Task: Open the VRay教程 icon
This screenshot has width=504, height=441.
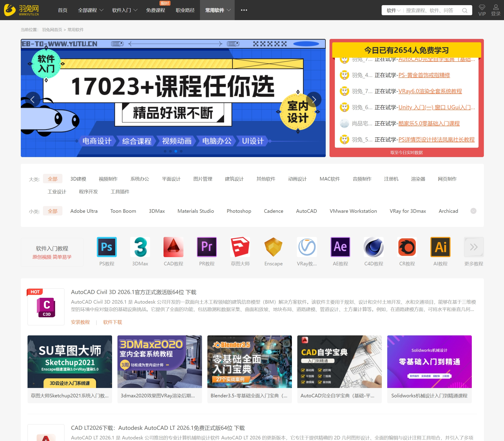Action: [307, 247]
